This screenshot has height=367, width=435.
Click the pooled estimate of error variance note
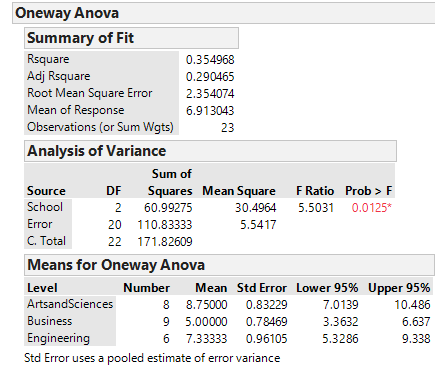pos(152,358)
